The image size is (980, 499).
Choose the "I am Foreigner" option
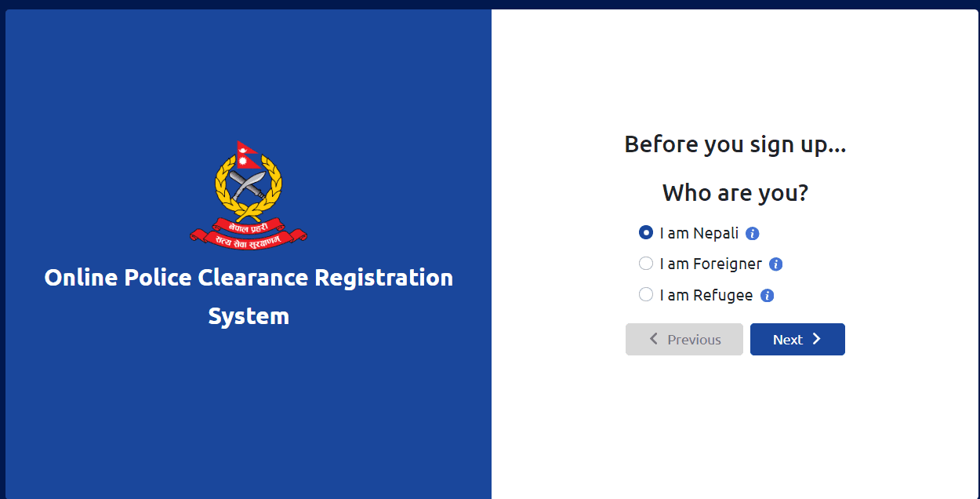pyautogui.click(x=645, y=263)
